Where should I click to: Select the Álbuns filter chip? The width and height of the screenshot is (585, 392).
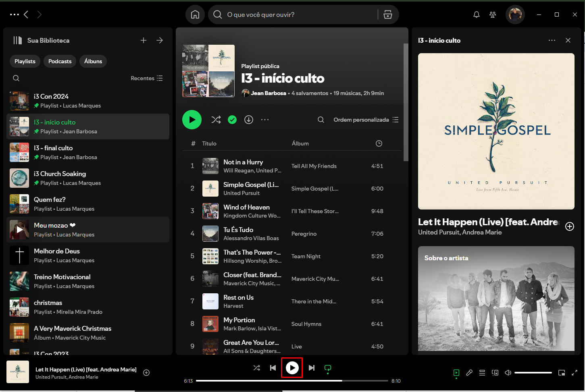click(x=93, y=61)
